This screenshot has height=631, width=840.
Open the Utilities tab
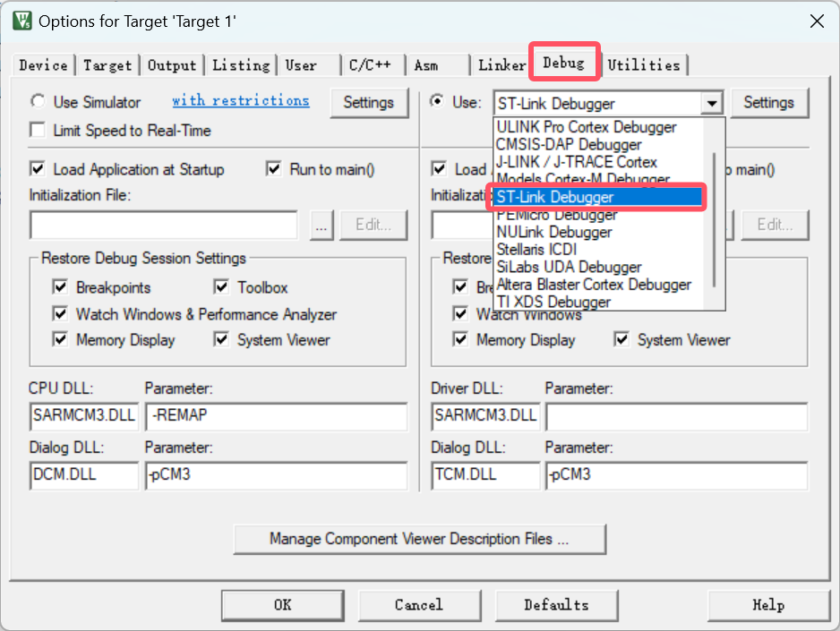644,65
